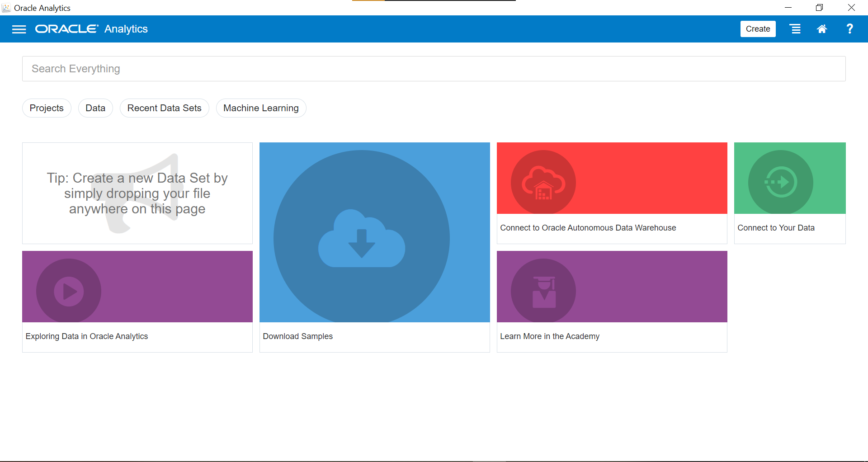Open the Download Samples link
This screenshot has height=462, width=868.
[x=298, y=336]
